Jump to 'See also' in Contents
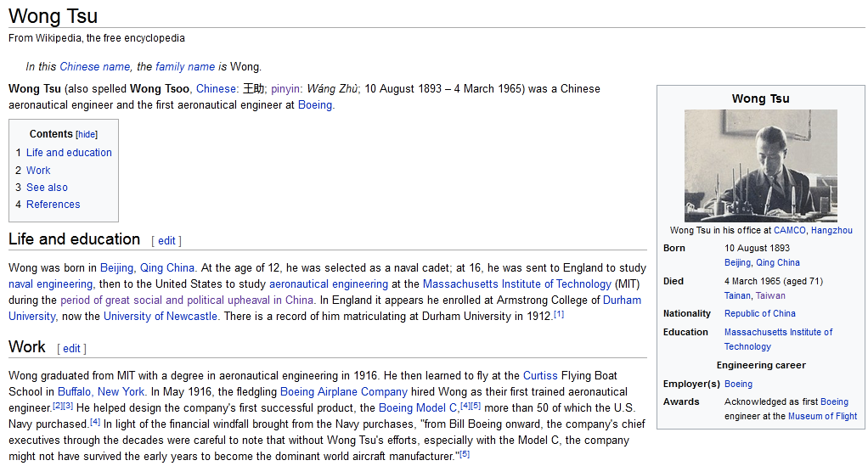The image size is (868, 466). coord(47,187)
